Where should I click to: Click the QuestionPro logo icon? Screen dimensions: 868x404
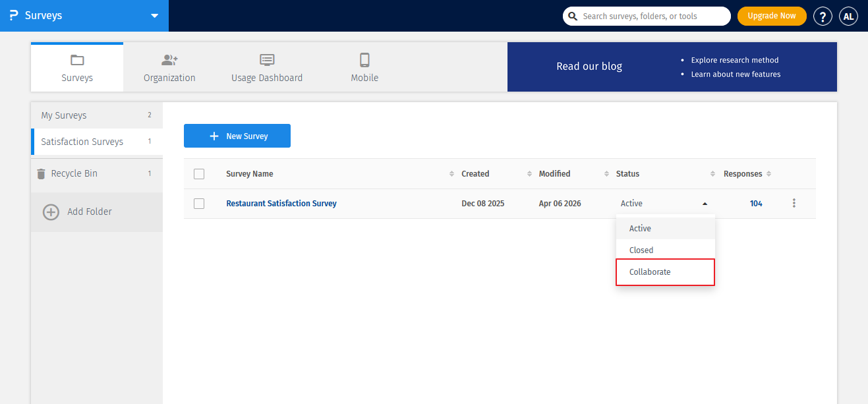pos(13,16)
